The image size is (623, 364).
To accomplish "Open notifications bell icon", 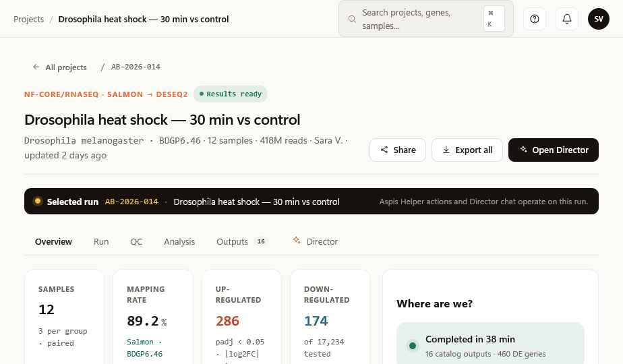I will click(566, 19).
